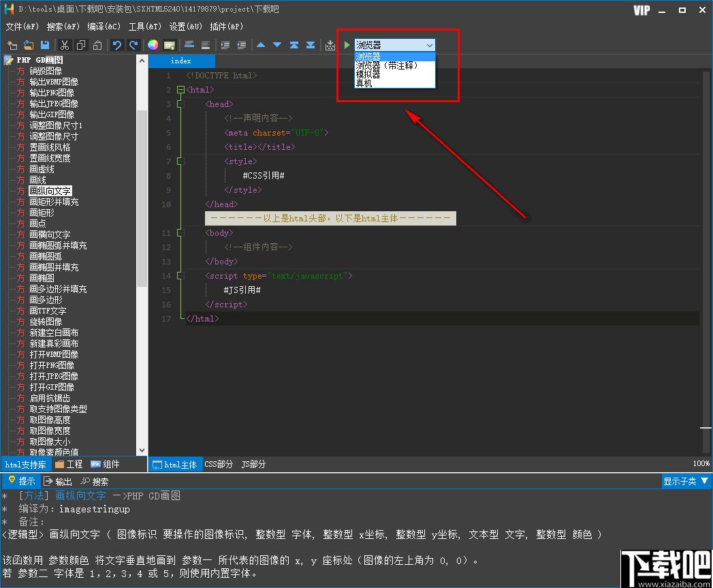Image resolution: width=713 pixels, height=588 pixels.
Task: Collapse the body fold marker
Action: (x=180, y=233)
